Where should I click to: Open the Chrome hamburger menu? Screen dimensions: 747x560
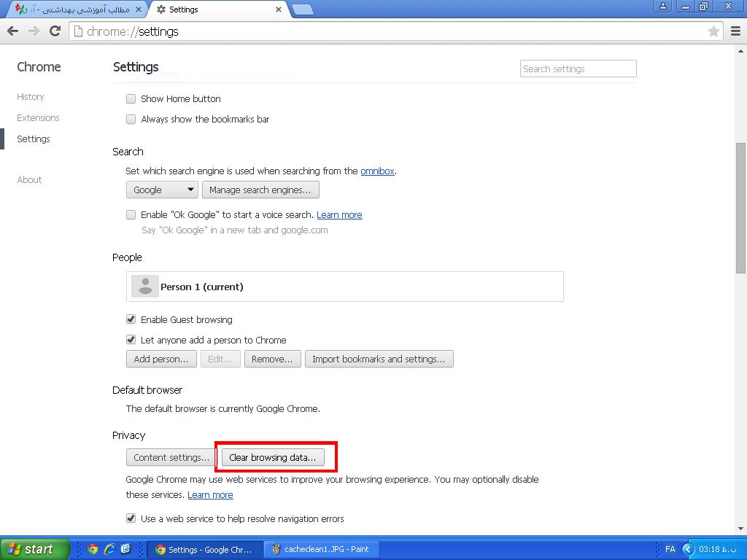(x=735, y=31)
